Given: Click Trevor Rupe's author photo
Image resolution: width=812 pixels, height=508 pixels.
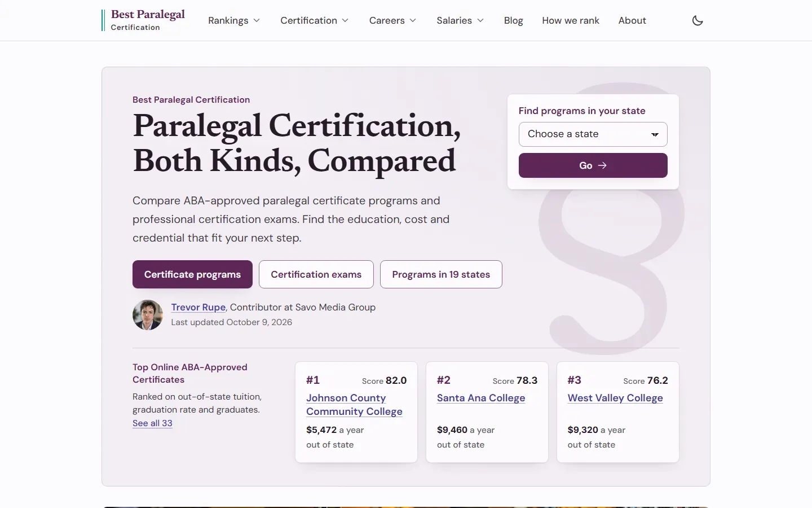Looking at the screenshot, I should [148, 315].
